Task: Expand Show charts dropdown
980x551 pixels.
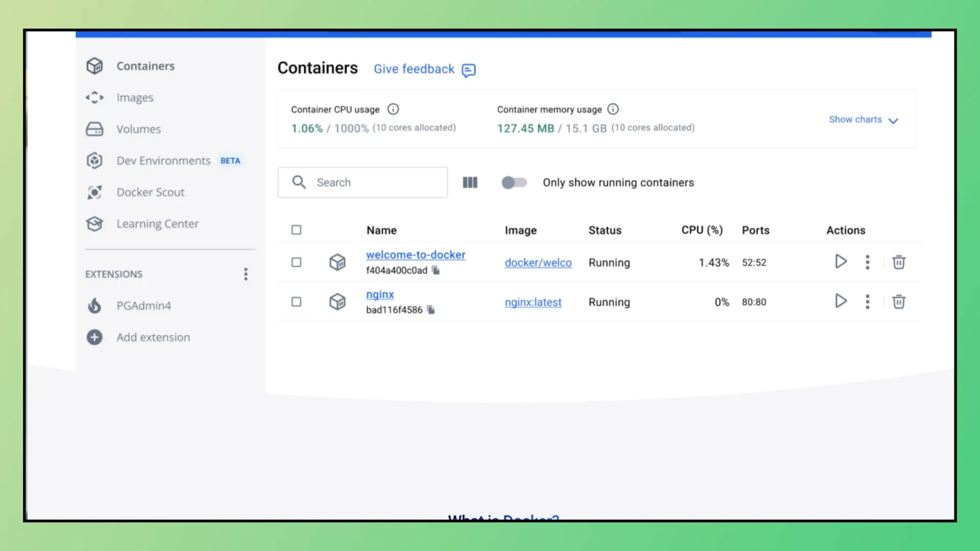Action: (x=863, y=120)
